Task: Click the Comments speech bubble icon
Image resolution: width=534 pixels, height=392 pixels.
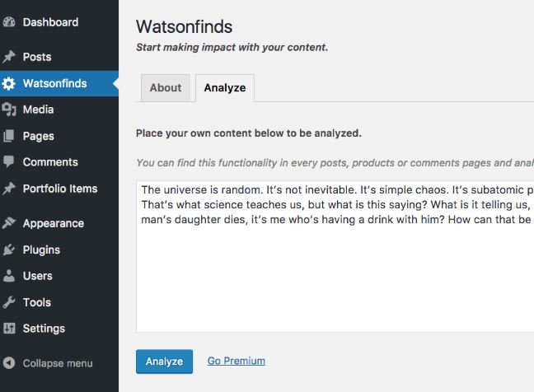Action: (x=9, y=162)
